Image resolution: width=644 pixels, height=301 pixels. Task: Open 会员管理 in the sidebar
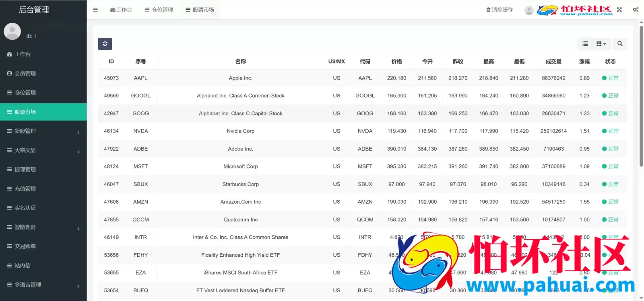[43, 74]
